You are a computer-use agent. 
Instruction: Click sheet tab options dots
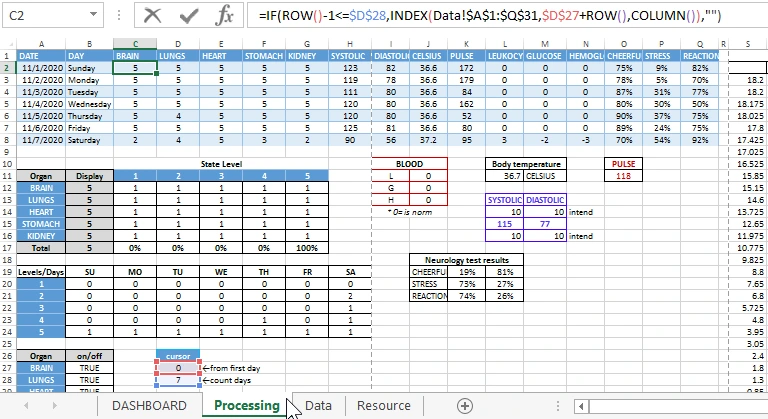pyautogui.click(x=557, y=406)
